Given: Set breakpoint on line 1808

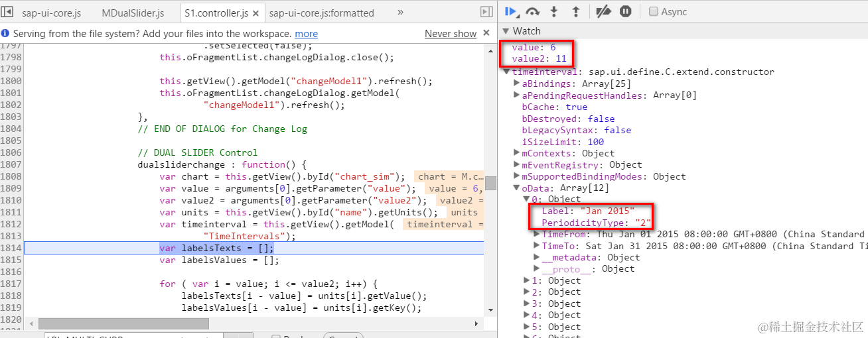Looking at the screenshot, I should click(11, 176).
